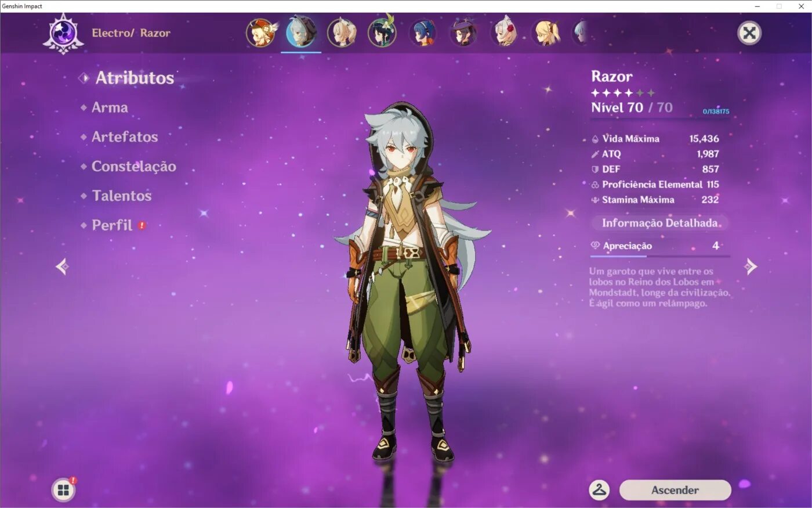Click the Nível 70 / 70 level text
This screenshot has height=508, width=812.
(x=632, y=107)
